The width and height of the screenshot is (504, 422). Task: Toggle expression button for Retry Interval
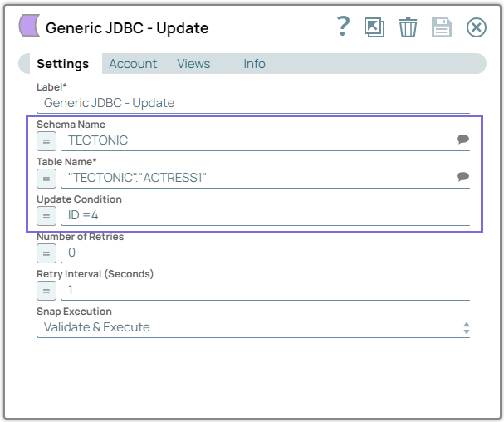click(x=46, y=290)
